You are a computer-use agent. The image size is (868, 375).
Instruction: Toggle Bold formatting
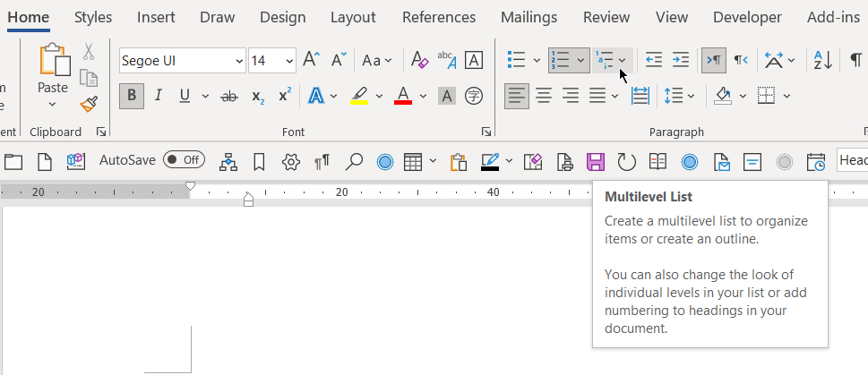[132, 97]
